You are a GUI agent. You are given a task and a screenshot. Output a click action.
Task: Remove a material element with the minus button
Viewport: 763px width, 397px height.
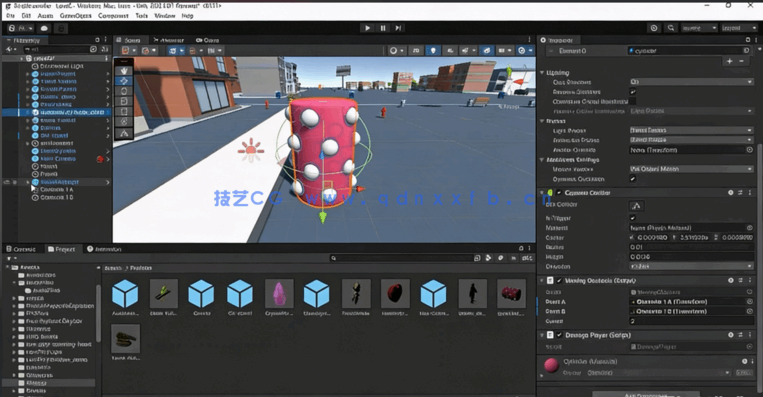pos(741,61)
